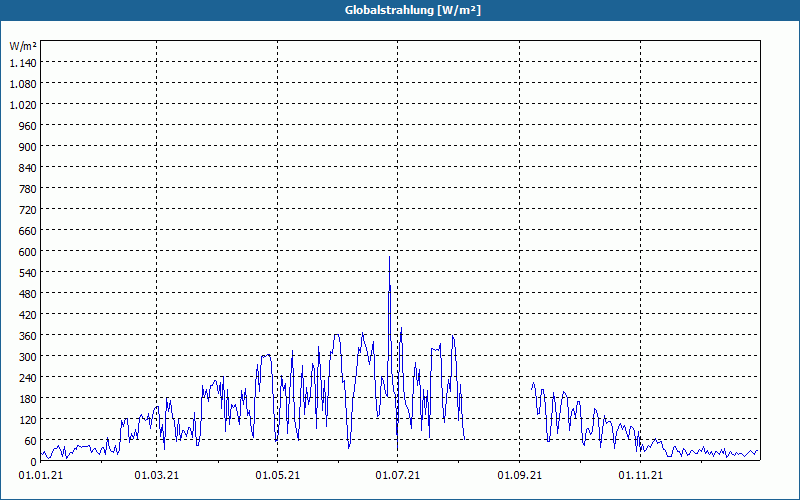
Task: Click the 120 y-axis label
Action: click(28, 419)
